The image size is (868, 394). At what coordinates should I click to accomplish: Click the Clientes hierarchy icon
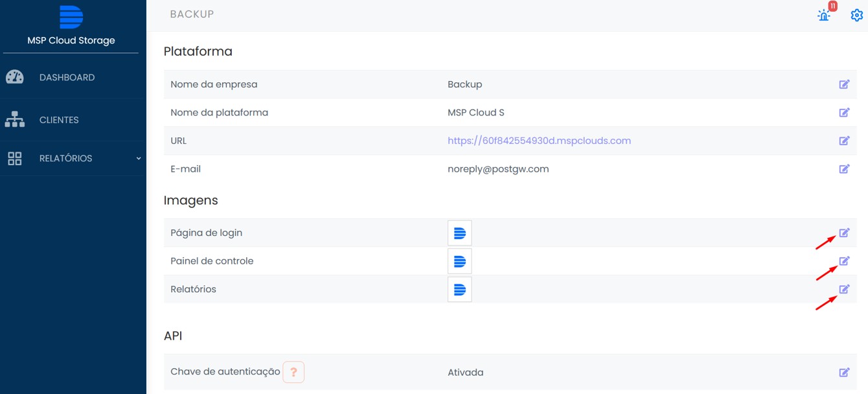[x=15, y=120]
